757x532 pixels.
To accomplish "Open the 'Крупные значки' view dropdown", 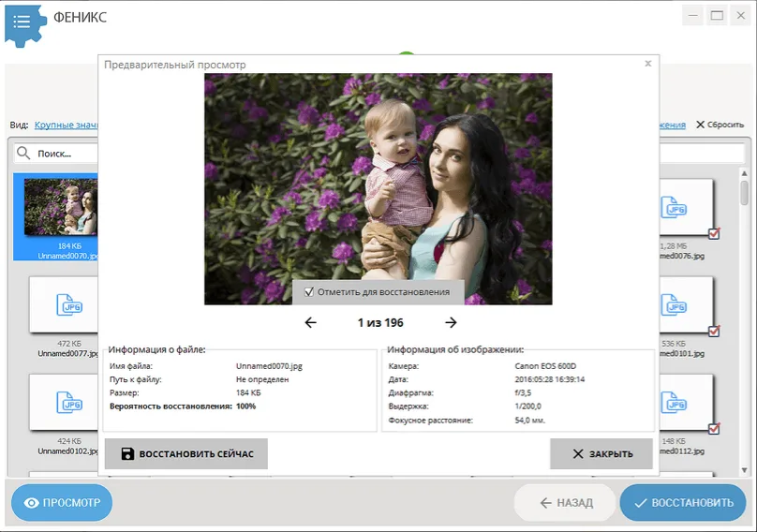I will point(66,125).
